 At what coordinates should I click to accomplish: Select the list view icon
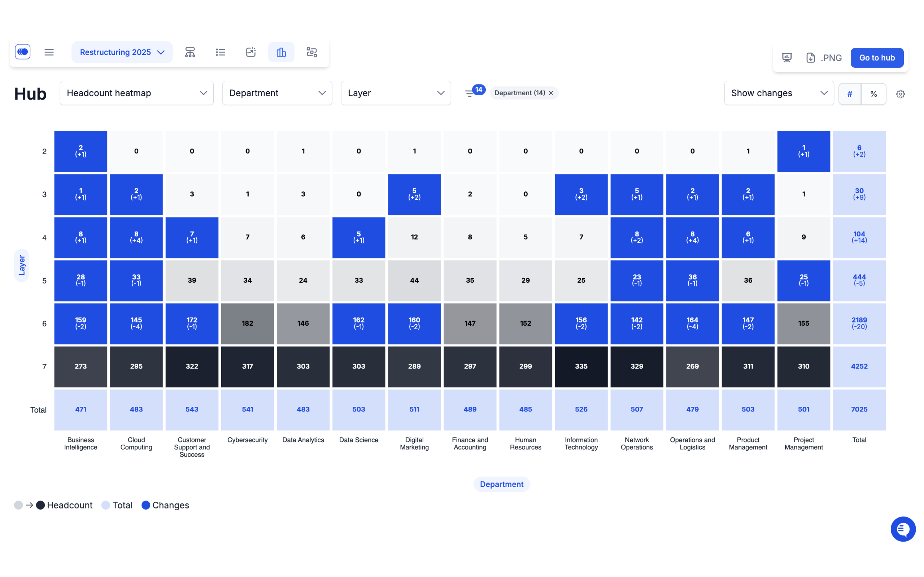pos(219,52)
